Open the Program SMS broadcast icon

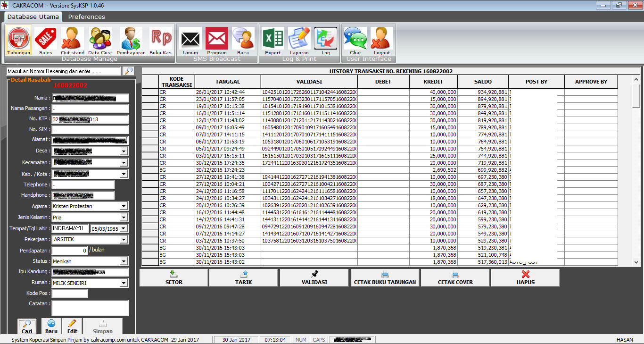click(217, 40)
